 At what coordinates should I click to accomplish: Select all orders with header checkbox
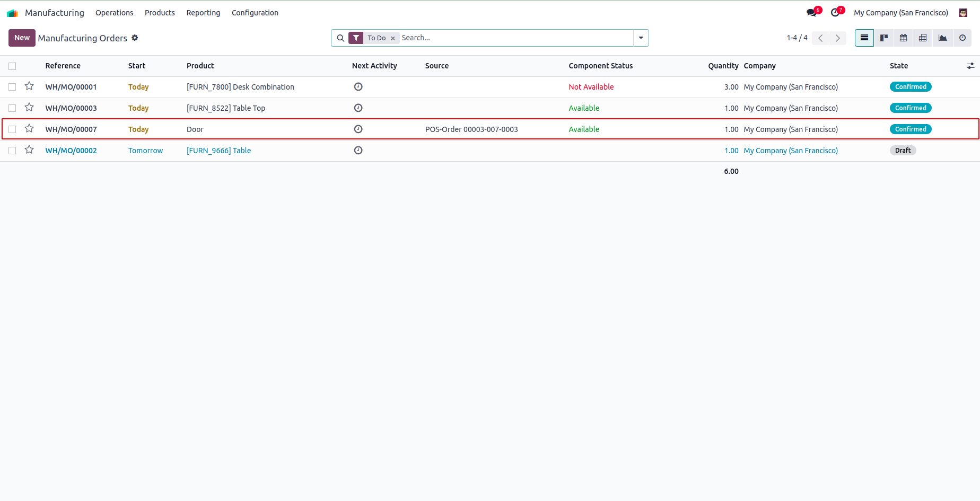click(x=12, y=66)
